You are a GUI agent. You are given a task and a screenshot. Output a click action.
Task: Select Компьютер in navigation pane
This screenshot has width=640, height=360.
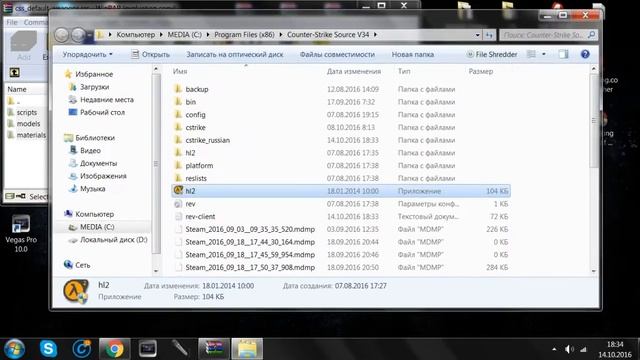pyautogui.click(x=94, y=214)
